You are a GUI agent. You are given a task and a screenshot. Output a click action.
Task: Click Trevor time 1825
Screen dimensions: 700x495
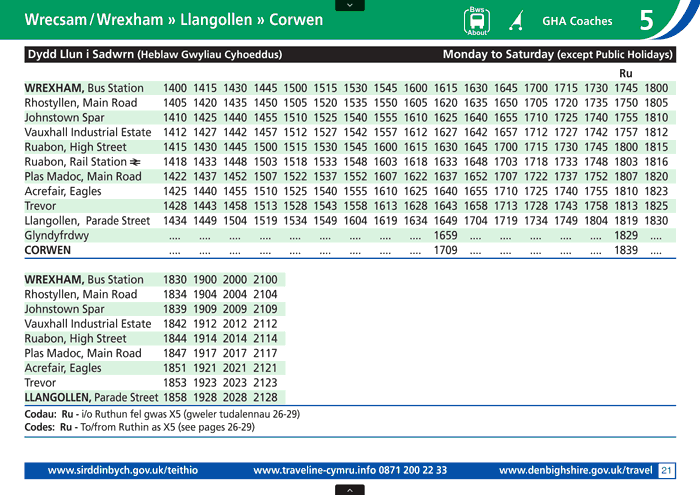click(x=656, y=206)
